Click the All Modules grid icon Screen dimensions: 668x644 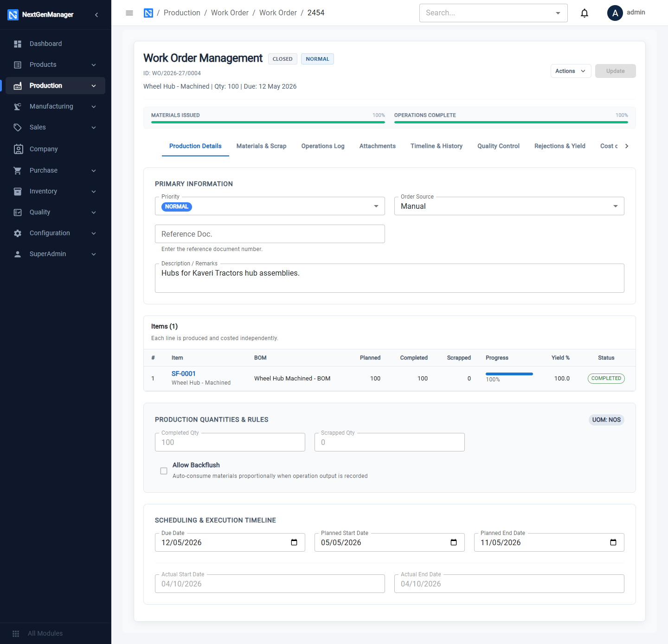pyautogui.click(x=16, y=633)
